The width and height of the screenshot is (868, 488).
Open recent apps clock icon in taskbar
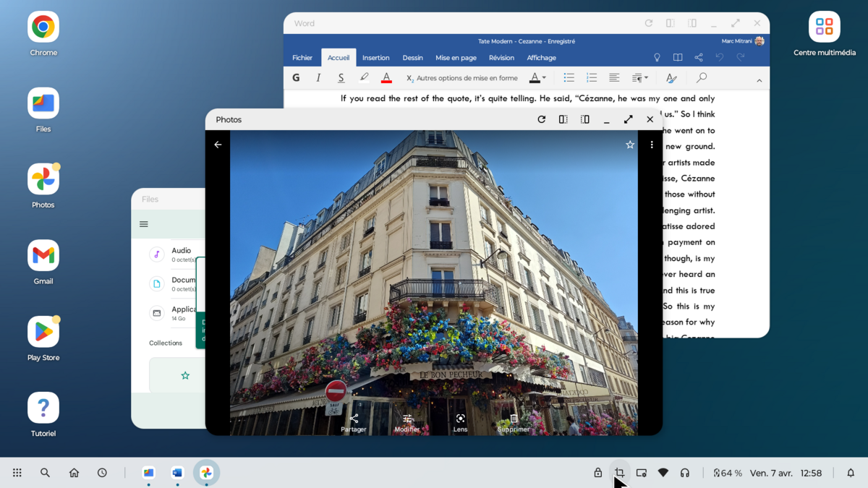(x=102, y=473)
